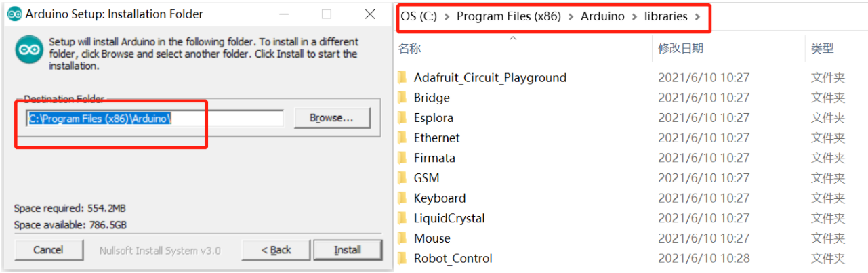Expand the chevron after Program Files (x86)
Screen dimensions: 868x273
pyautogui.click(x=571, y=16)
